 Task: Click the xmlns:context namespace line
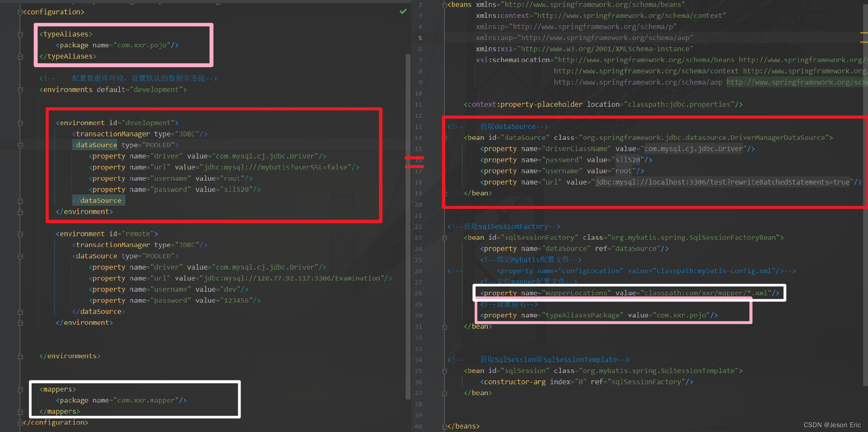pyautogui.click(x=601, y=16)
